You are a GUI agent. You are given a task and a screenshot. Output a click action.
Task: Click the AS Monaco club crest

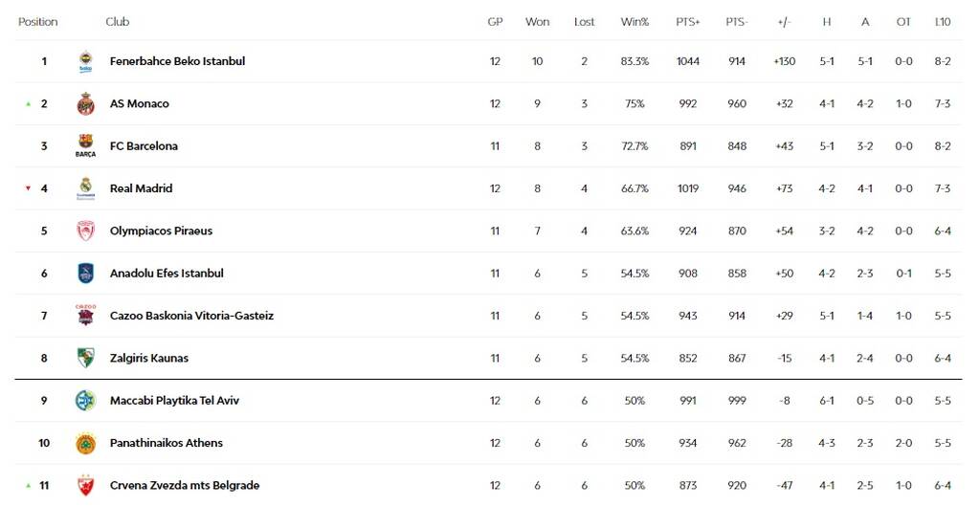pos(85,104)
